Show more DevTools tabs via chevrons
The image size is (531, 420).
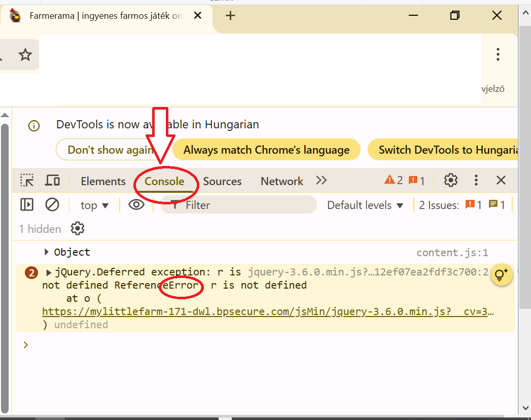coord(321,181)
